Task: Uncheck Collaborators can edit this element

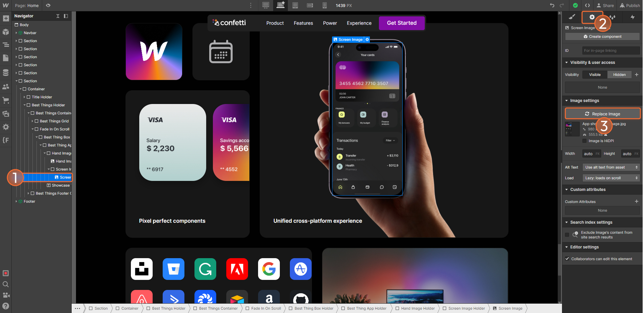Action: pos(567,258)
